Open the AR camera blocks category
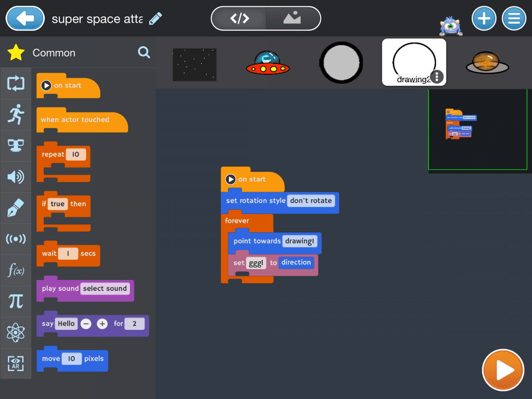This screenshot has height=399, width=532. (16, 364)
